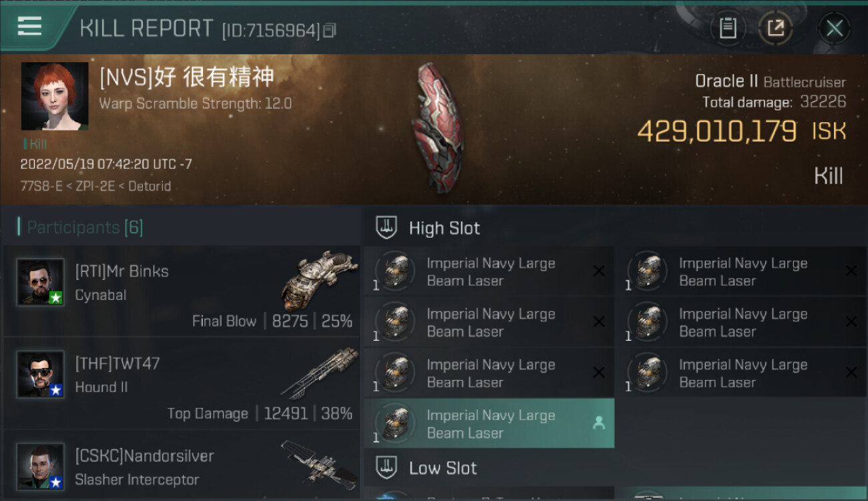View the red-haired victim pilot portrait
This screenshot has width=868, height=501.
click(55, 96)
